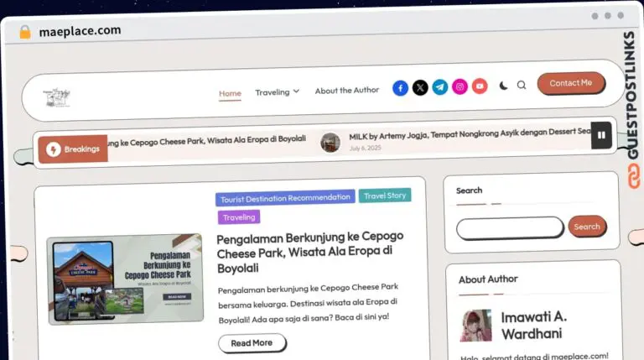Click the sidebar Search submit button
Screen dimensions: 644x360
587,227
